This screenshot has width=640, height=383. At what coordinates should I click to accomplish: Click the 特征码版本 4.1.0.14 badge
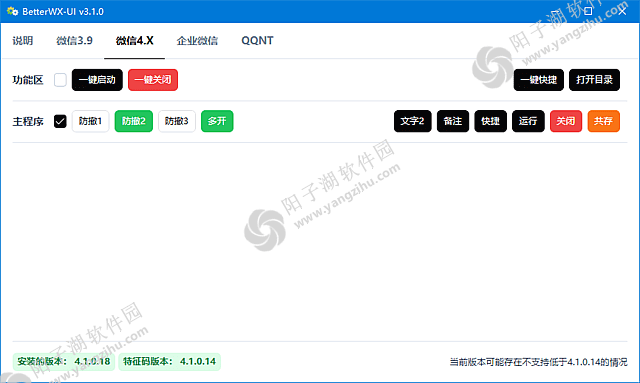[169, 362]
